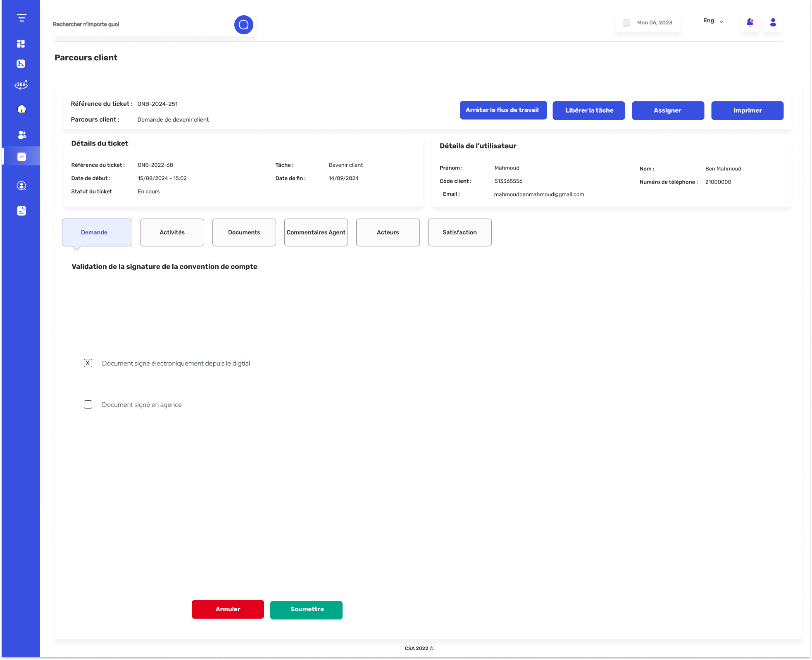Open the dashboard grid icon
The width and height of the screenshot is (812, 660).
coord(21,43)
